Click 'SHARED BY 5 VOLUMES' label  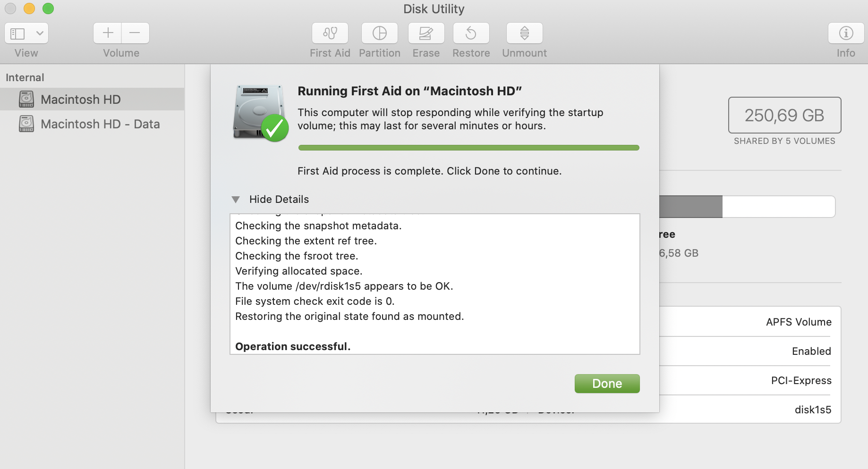coord(784,141)
